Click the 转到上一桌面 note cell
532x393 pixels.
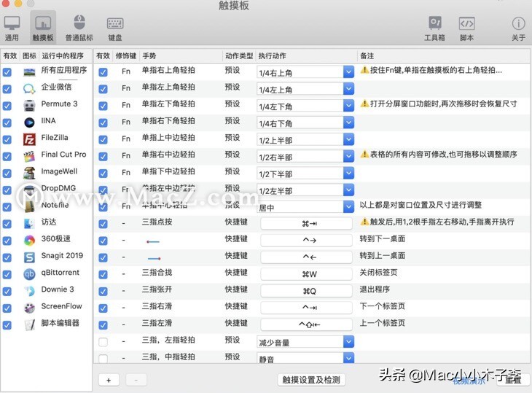pyautogui.click(x=383, y=255)
